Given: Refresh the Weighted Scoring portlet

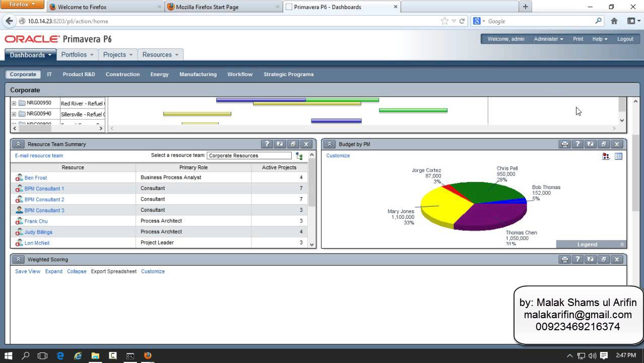Looking at the screenshot, I should [x=591, y=260].
